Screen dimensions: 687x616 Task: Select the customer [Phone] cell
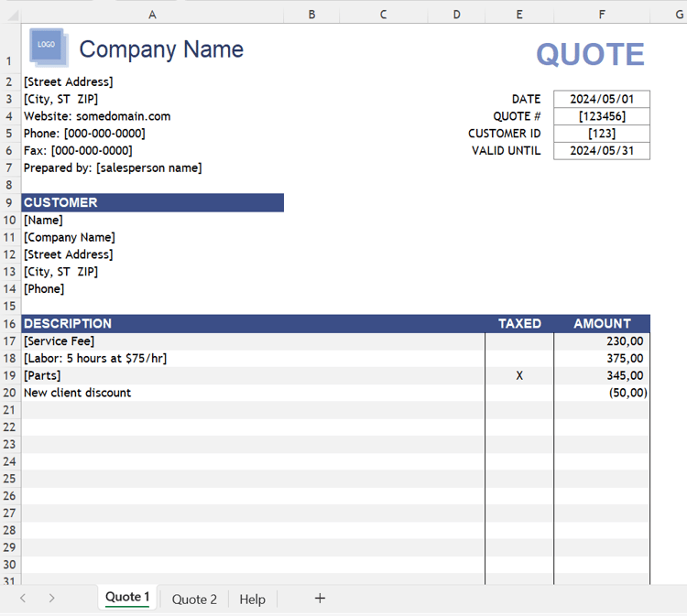coord(44,289)
